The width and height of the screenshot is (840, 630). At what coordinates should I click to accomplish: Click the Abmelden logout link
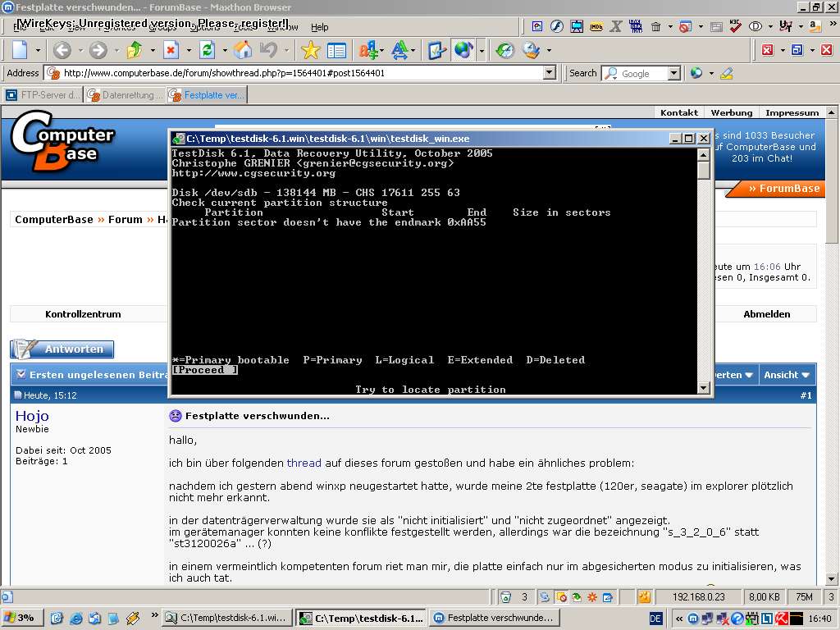(766, 314)
